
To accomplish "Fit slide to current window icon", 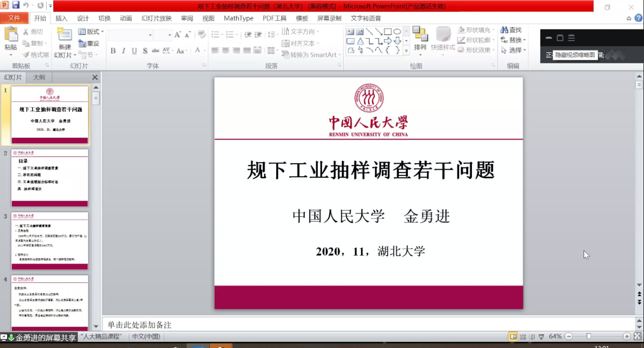I will pyautogui.click(x=637, y=336).
